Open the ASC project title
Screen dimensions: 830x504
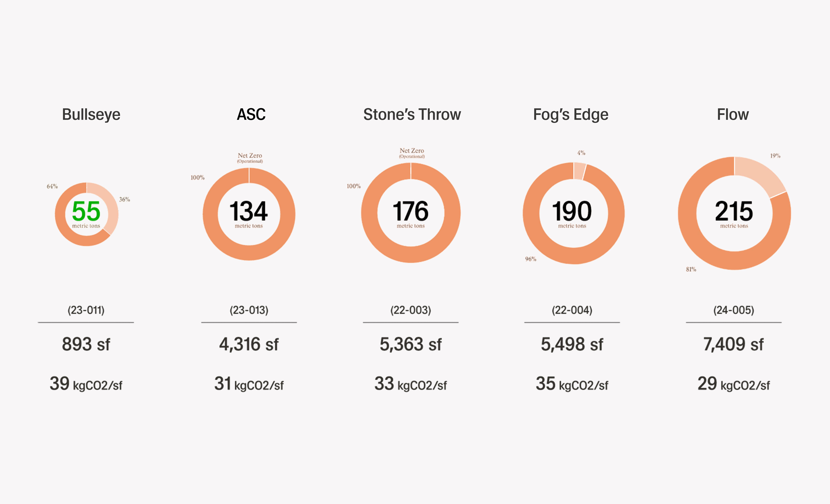(x=251, y=114)
